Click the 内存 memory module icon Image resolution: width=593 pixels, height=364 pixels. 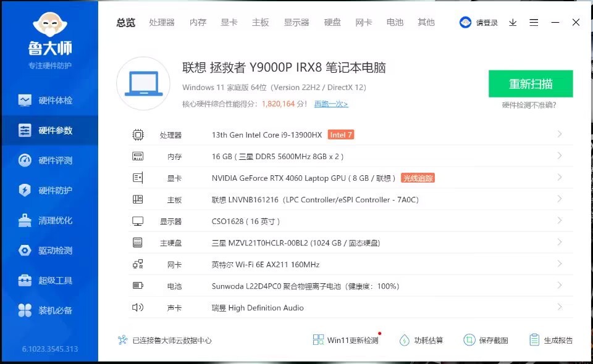click(x=138, y=156)
